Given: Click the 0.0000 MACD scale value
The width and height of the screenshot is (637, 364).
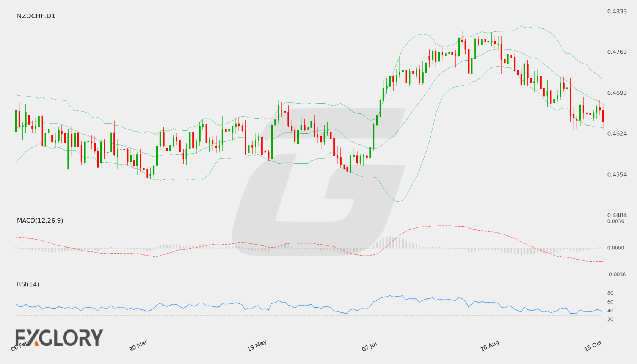Looking at the screenshot, I should (x=616, y=248).
